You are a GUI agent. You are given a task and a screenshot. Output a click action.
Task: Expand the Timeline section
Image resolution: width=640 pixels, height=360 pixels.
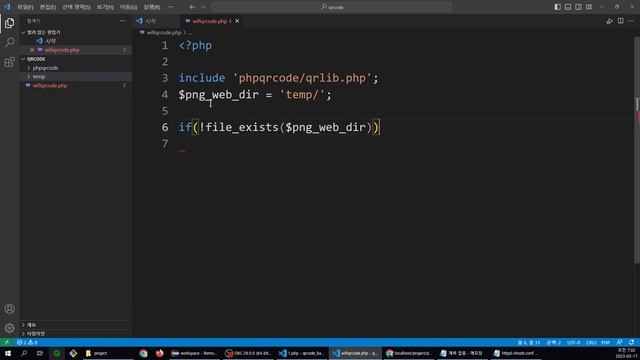pos(23,333)
